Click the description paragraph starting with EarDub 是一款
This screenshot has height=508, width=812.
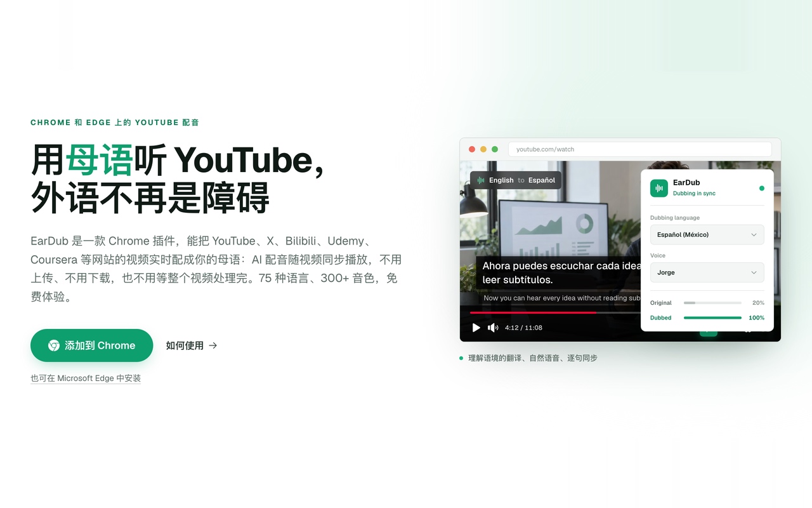[216, 269]
